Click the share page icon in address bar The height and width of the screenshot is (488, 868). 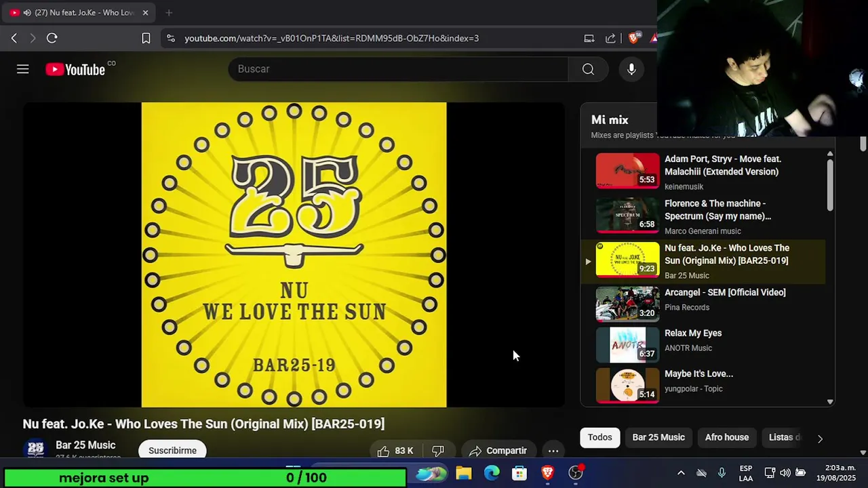click(611, 39)
